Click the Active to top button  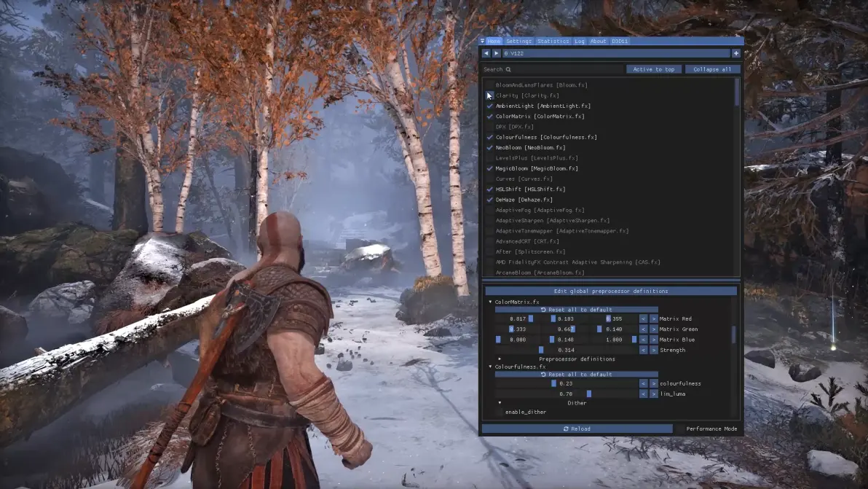click(x=653, y=69)
